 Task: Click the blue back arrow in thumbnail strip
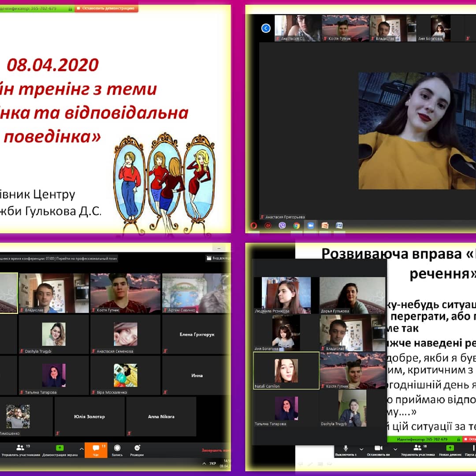[266, 28]
